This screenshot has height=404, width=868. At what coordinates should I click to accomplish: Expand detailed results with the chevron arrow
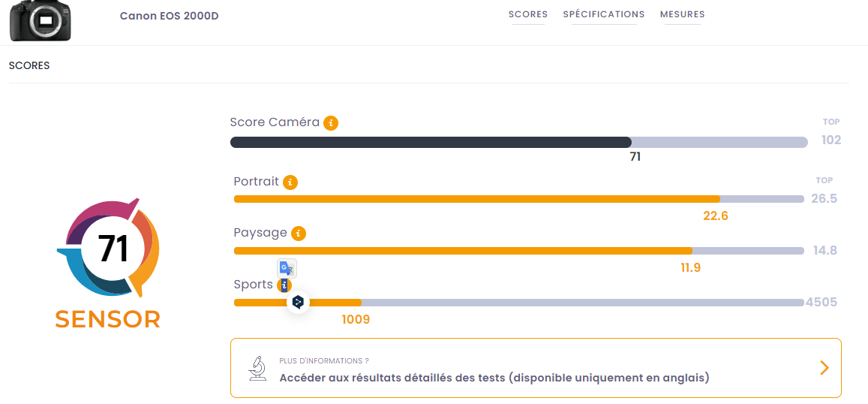tap(824, 367)
